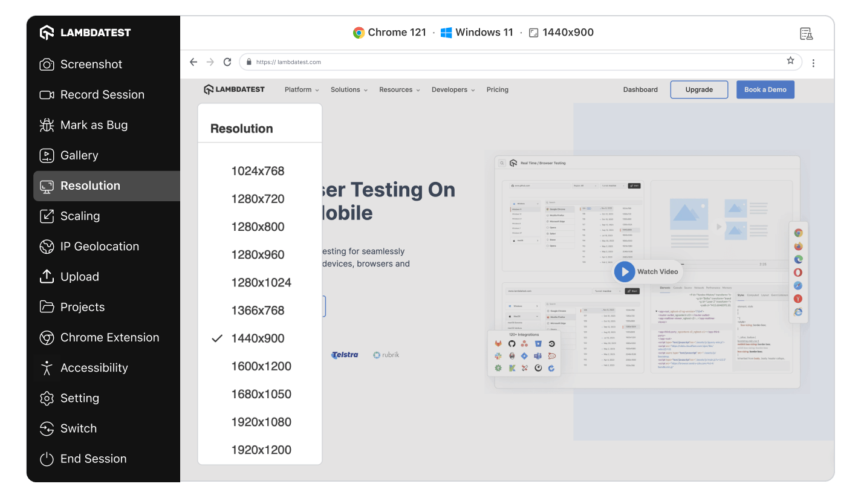Open the Solutions dropdown in navbar

pos(349,89)
